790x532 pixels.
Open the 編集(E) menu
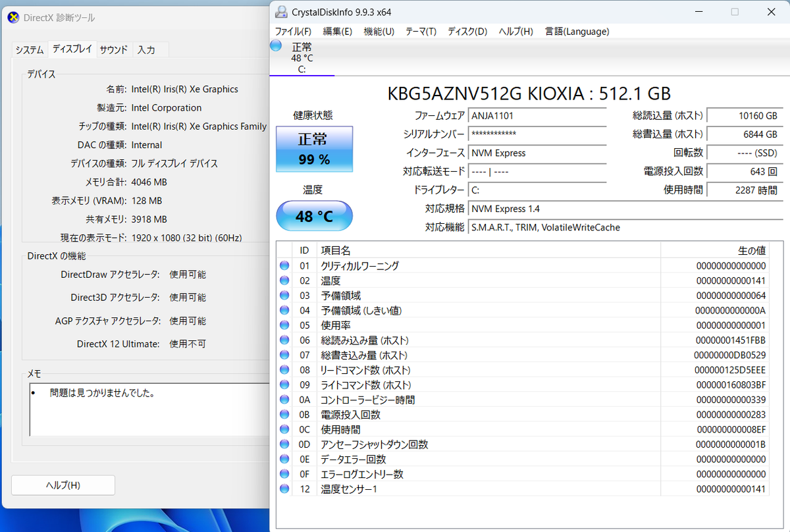pos(337,32)
